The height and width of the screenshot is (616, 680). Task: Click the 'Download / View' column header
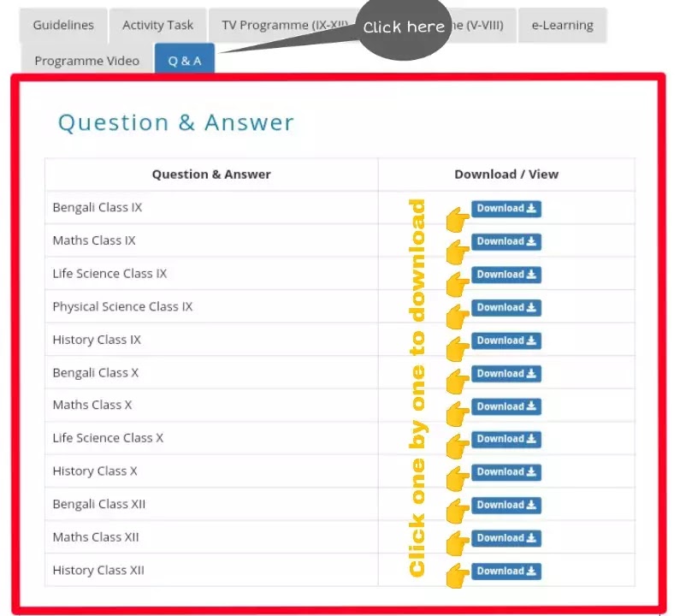click(506, 175)
